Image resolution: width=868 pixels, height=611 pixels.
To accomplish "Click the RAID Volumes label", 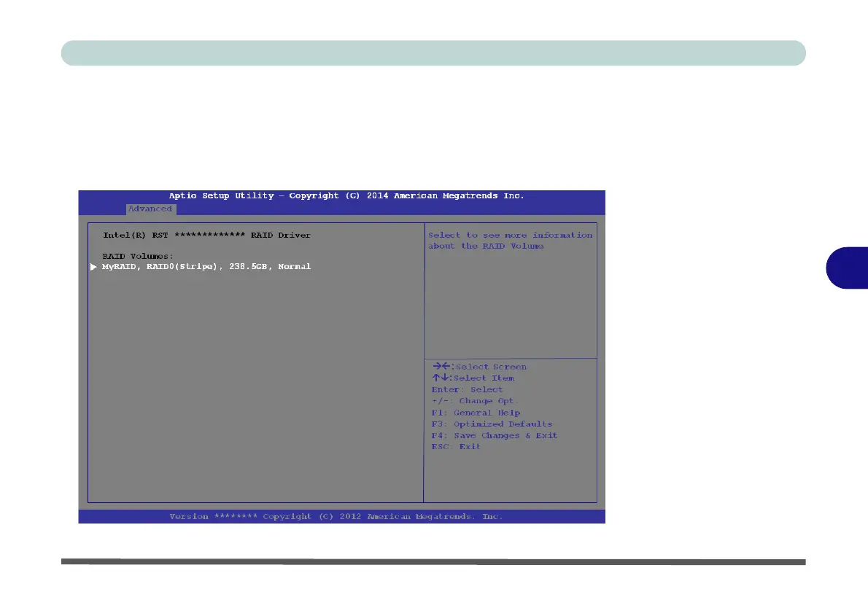I will point(138,256).
